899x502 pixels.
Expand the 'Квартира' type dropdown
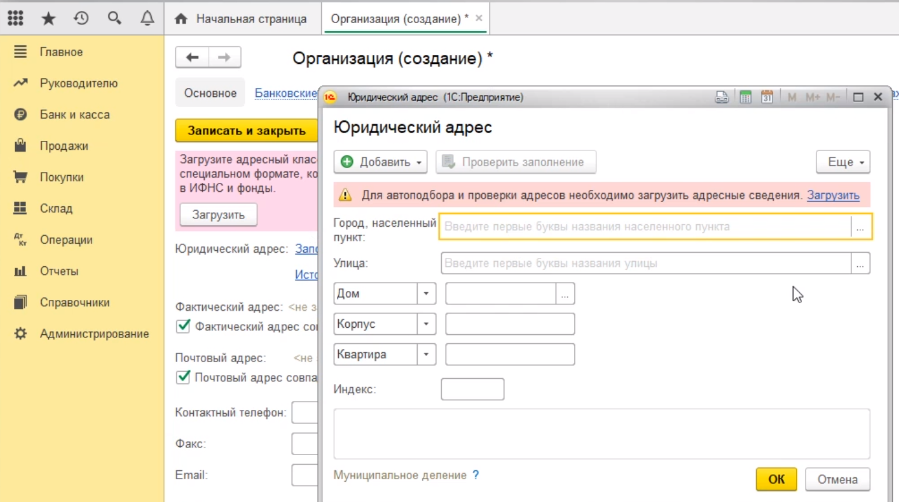[427, 354]
